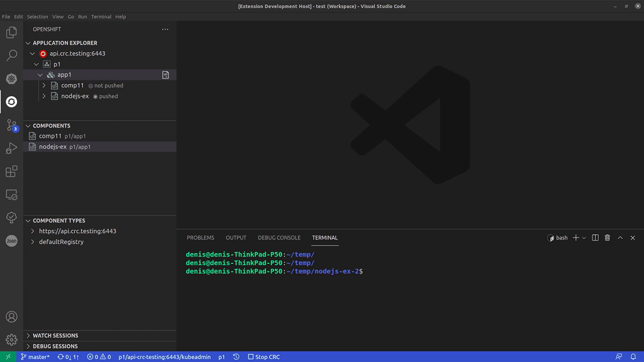
Task: Collapse the Components section
Action: click(28, 126)
